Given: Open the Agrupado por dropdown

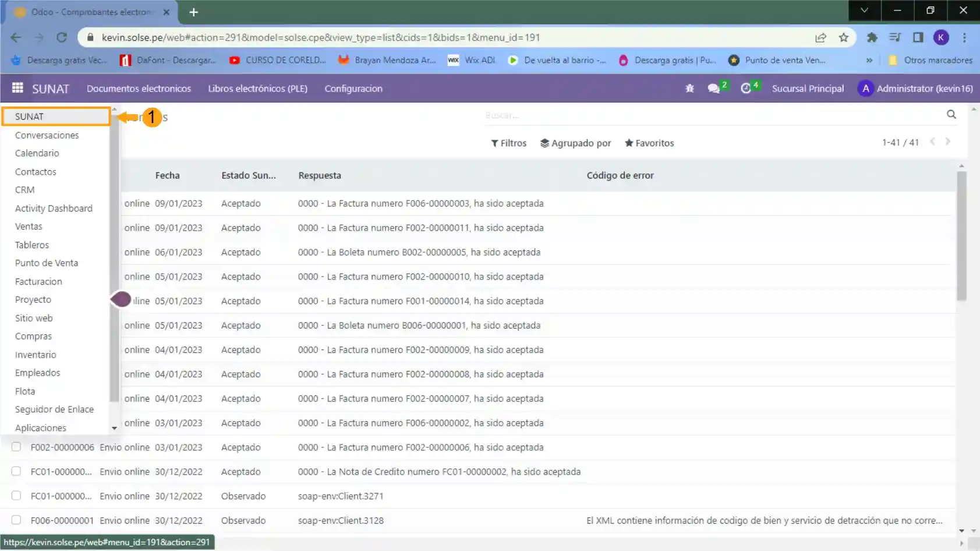Looking at the screenshot, I should (575, 143).
